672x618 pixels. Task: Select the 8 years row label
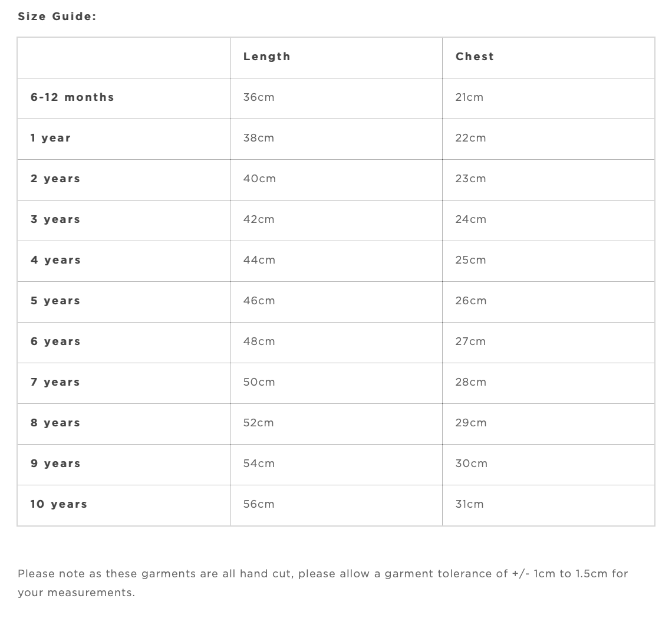[55, 423]
